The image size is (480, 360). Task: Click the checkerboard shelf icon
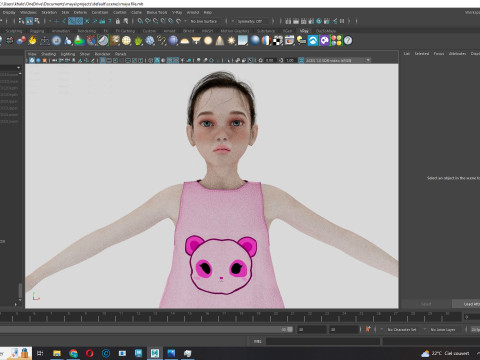pyautogui.click(x=277, y=41)
